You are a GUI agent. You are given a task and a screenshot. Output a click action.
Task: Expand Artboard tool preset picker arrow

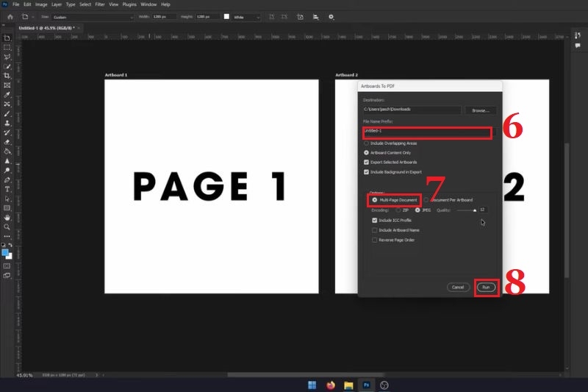tap(33, 17)
